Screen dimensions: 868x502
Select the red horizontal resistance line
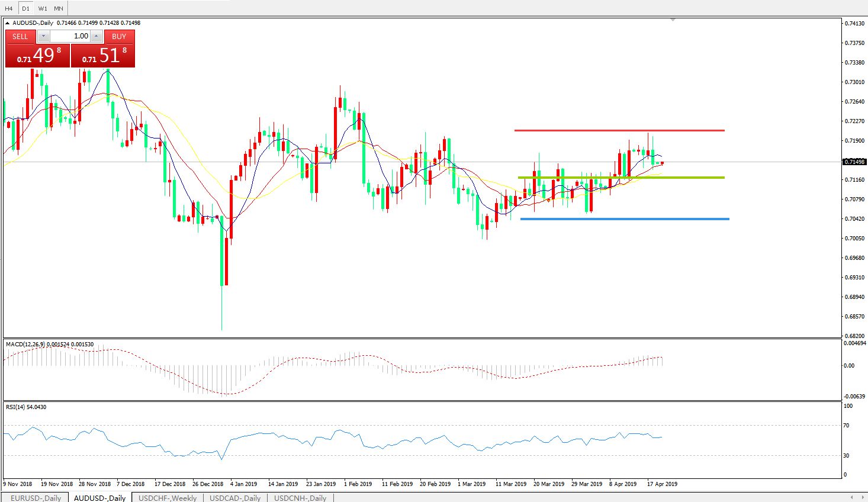619,130
